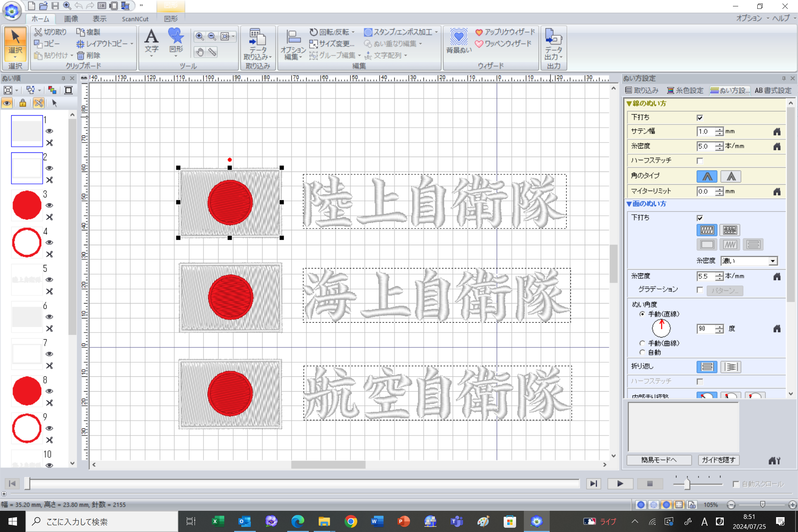798x532 pixels.
Task: Click the zoom out magnifier tool
Action: pyautogui.click(x=212, y=36)
